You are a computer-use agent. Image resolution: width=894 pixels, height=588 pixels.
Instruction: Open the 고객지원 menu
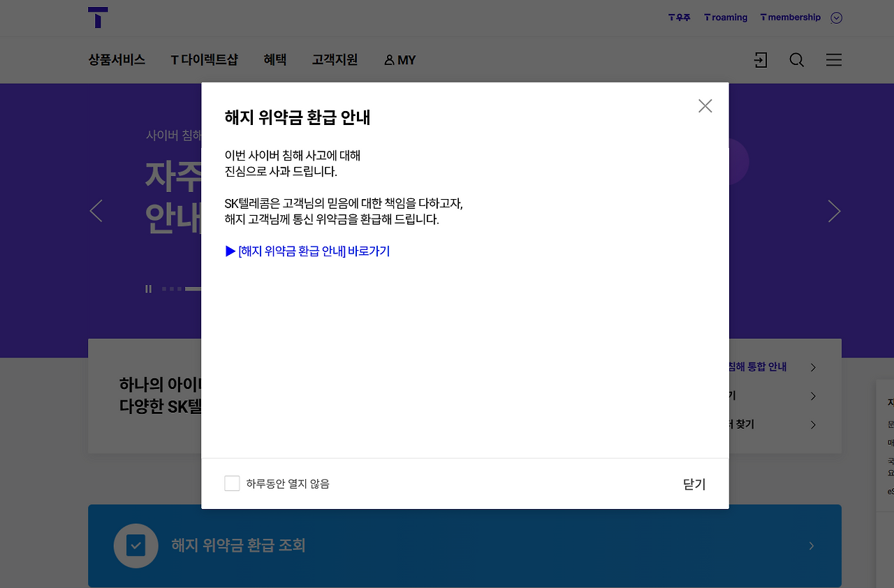tap(335, 60)
